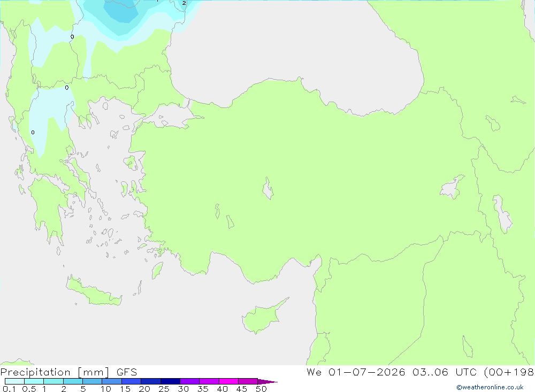535x392 pixels.
Task: Click the legend value "50"
Action: point(261,389)
